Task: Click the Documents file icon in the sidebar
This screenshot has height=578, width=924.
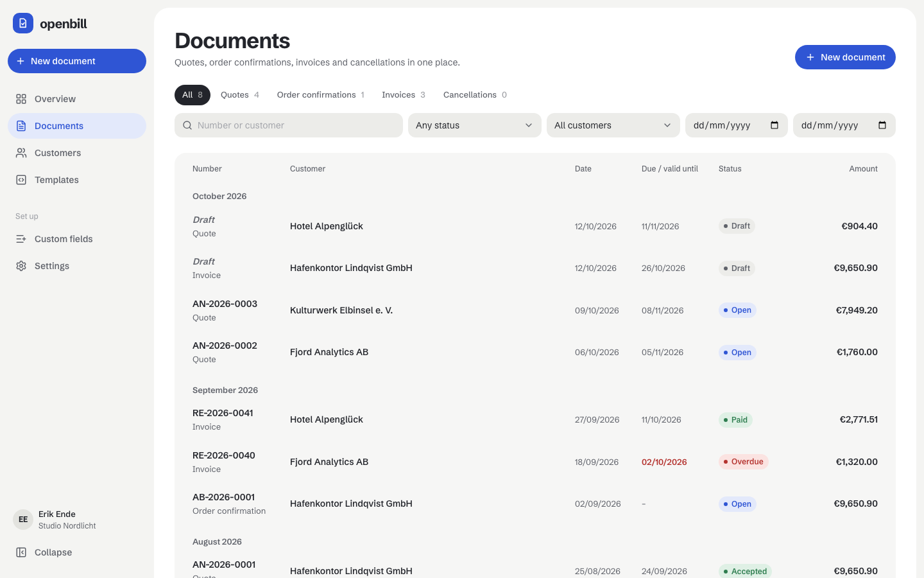Action: tap(21, 126)
